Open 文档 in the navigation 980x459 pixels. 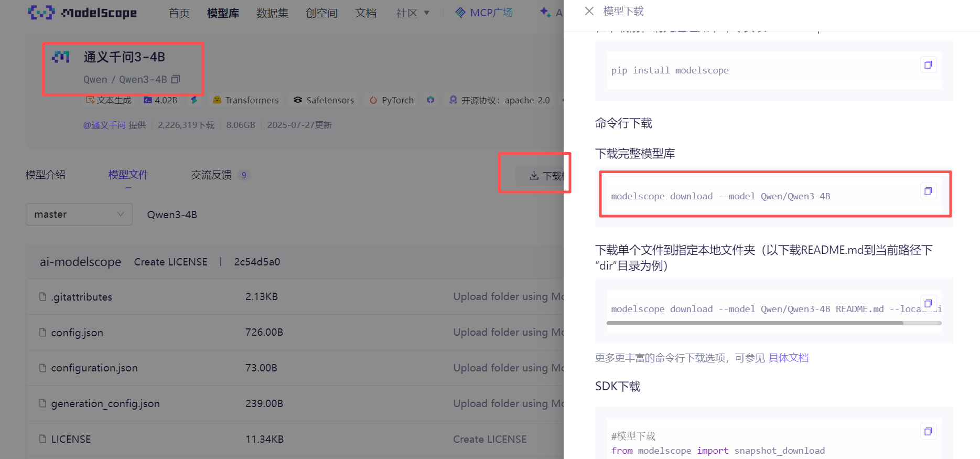[x=366, y=13]
